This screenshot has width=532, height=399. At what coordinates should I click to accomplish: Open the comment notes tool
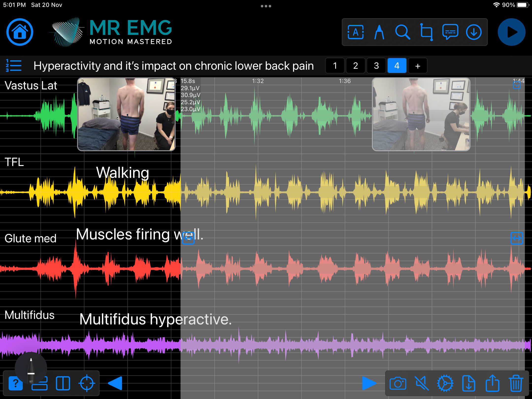(x=450, y=32)
